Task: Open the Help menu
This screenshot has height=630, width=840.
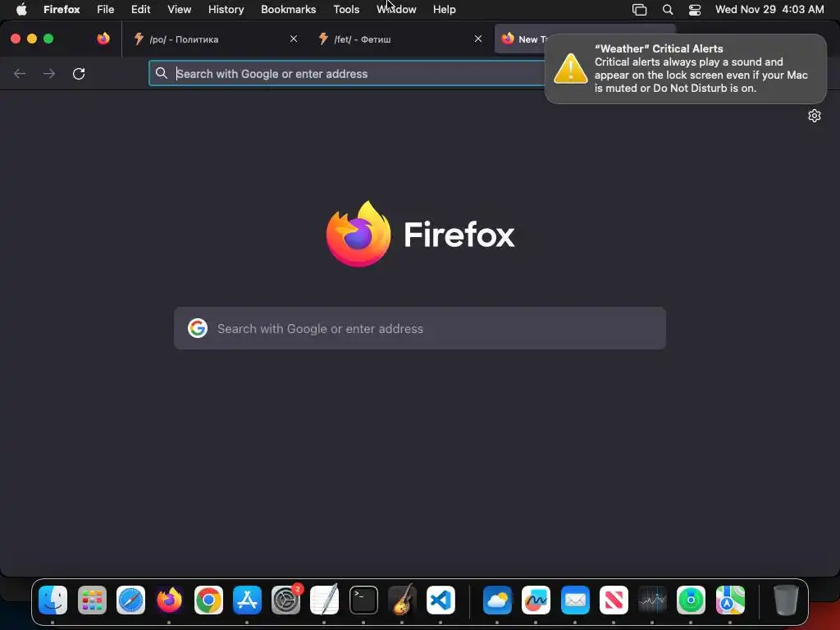Action: pos(445,10)
